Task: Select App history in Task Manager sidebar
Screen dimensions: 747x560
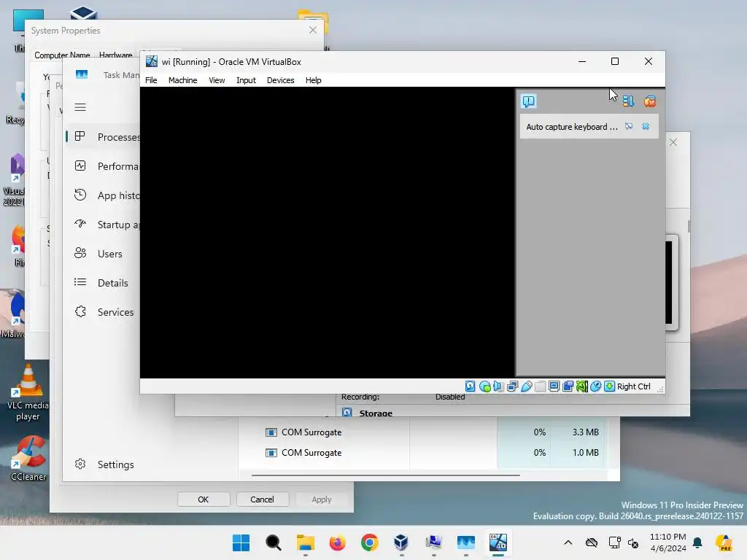Action: (x=104, y=195)
